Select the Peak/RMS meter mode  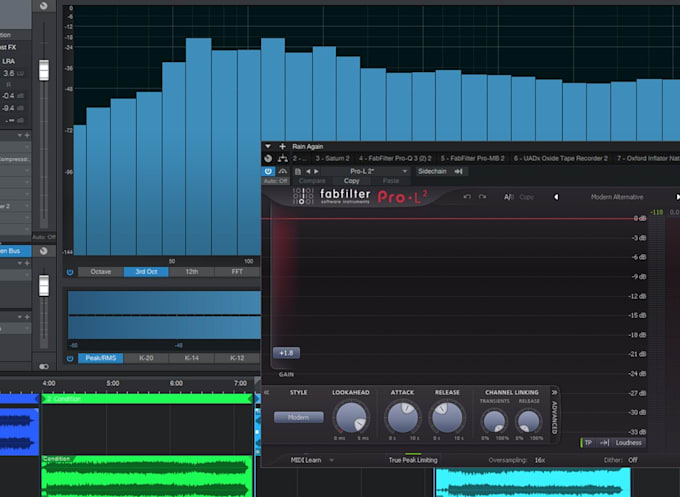tap(101, 358)
